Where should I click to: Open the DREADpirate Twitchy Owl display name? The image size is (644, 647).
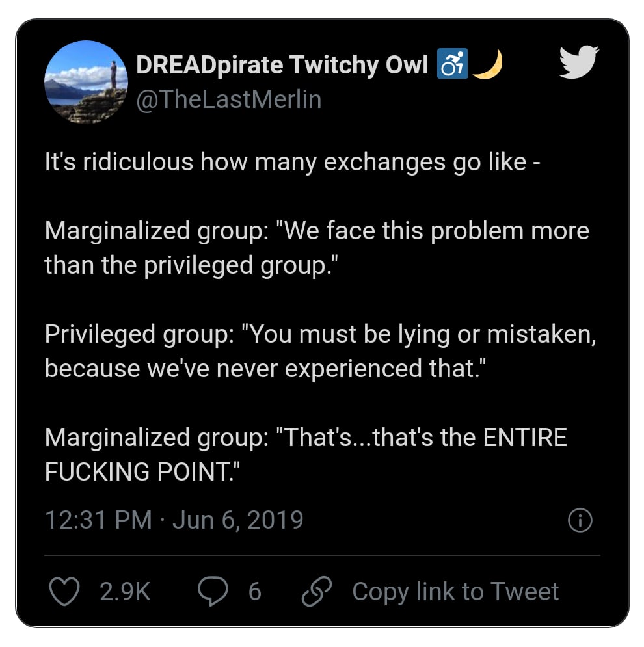pos(282,65)
